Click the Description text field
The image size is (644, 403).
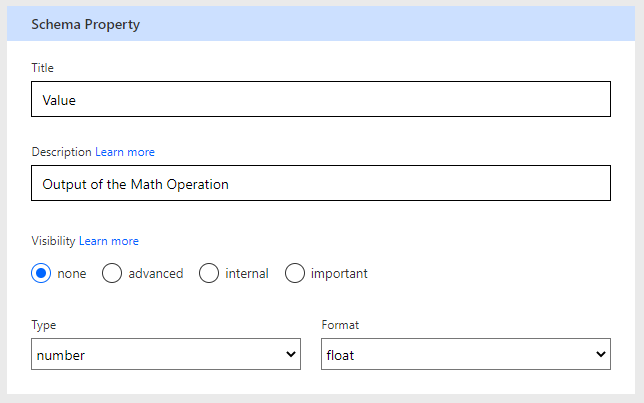[x=320, y=184]
